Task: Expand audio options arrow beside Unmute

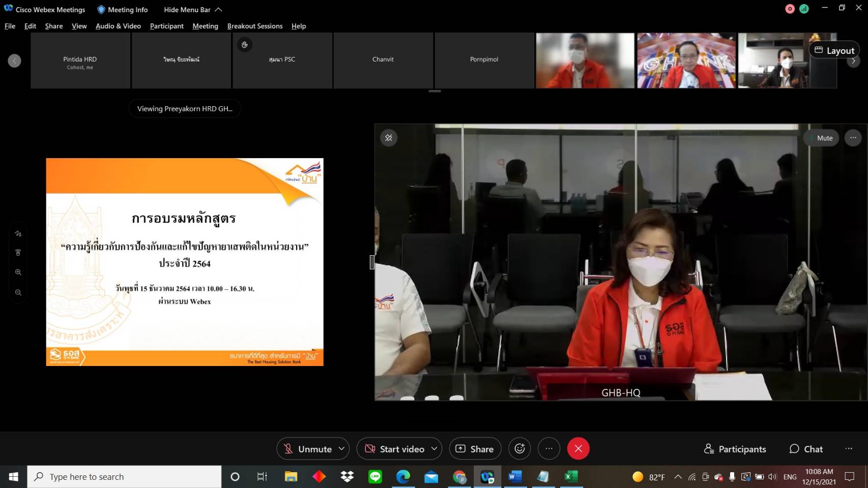Action: tap(341, 449)
